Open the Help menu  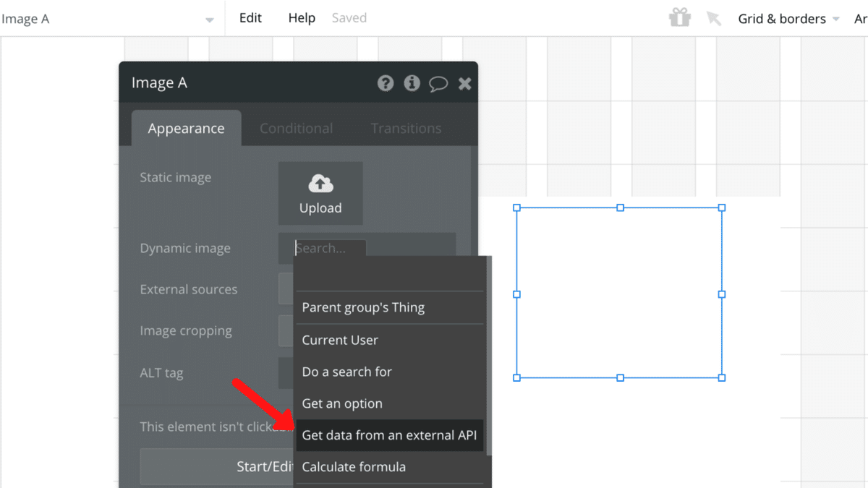[302, 18]
